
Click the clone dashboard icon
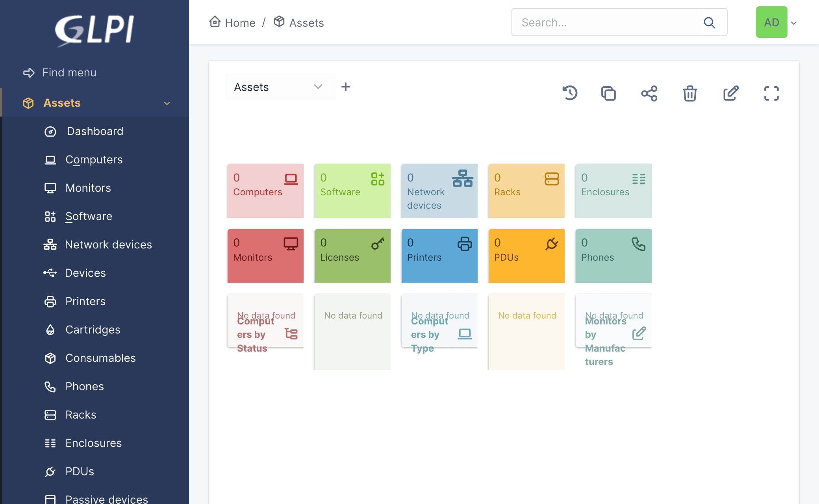(608, 93)
